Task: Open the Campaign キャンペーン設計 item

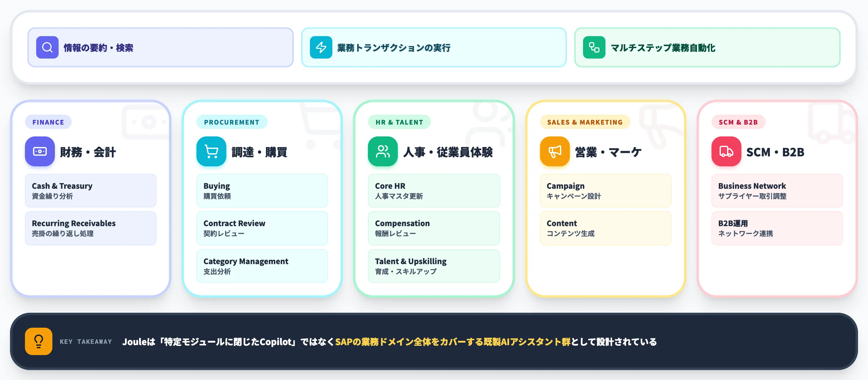Action: pyautogui.click(x=605, y=191)
